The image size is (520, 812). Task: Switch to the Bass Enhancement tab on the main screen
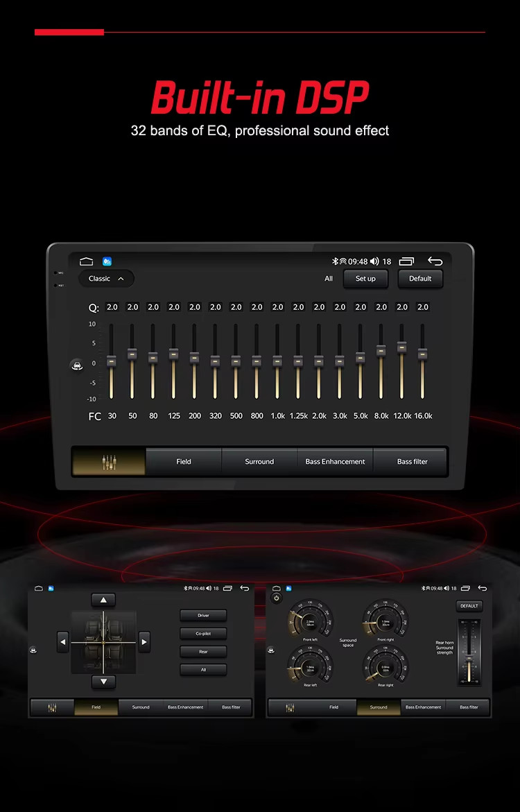(335, 462)
